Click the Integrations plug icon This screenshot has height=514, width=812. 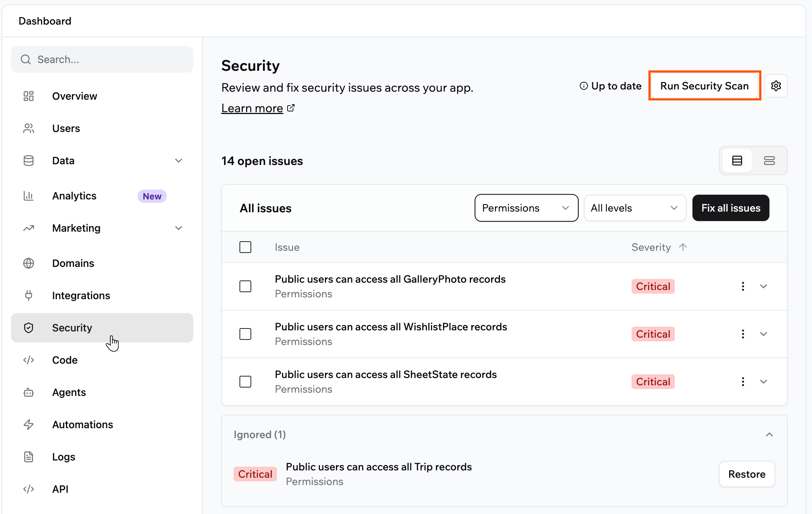tap(29, 295)
